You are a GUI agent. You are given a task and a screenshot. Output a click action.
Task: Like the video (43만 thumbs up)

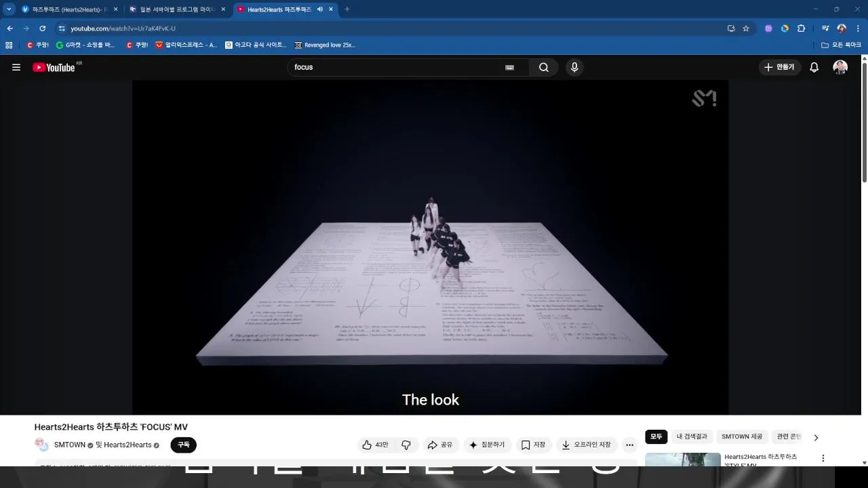pyautogui.click(x=375, y=445)
